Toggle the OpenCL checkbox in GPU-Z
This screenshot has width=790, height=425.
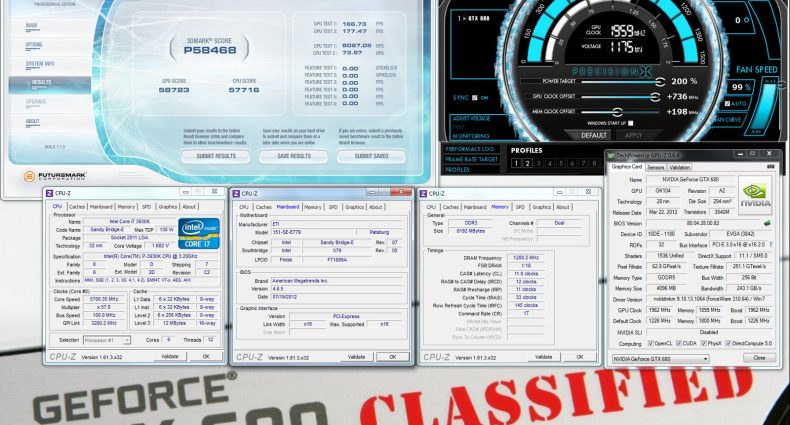(650, 343)
